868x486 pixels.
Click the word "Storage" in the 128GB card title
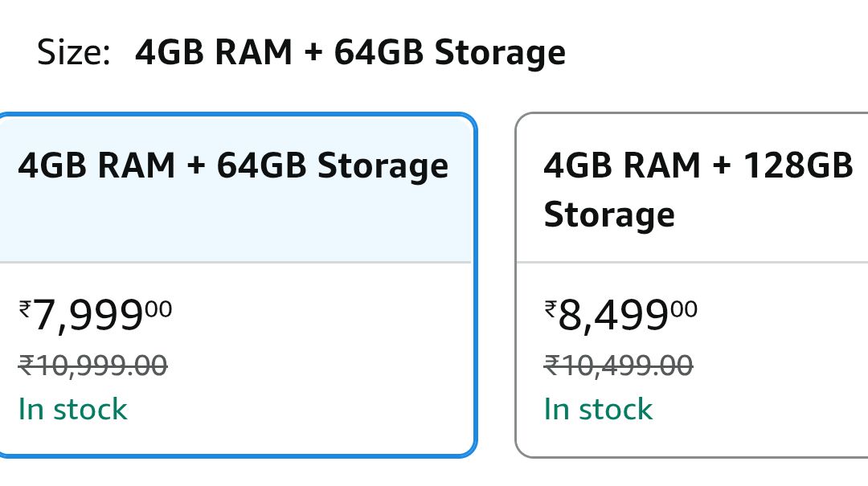[608, 214]
